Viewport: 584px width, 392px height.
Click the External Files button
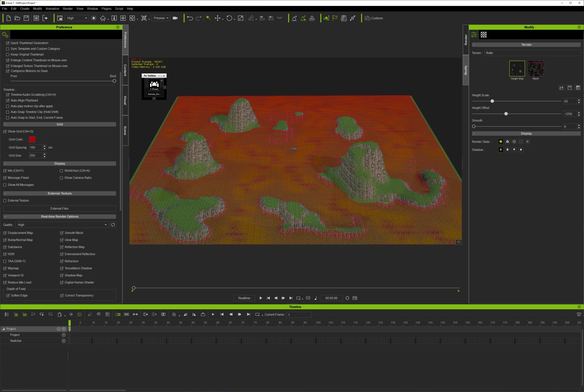point(60,208)
